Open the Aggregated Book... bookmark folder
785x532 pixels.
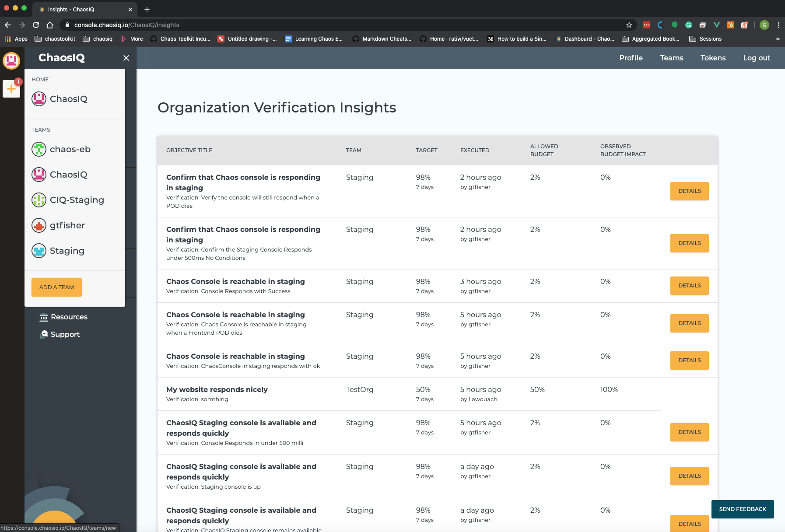coord(651,39)
